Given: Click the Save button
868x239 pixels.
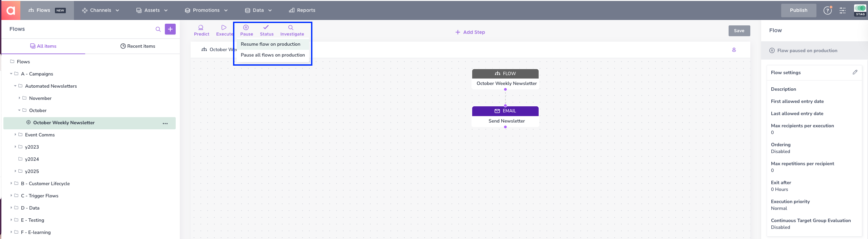Looking at the screenshot, I should click(739, 31).
